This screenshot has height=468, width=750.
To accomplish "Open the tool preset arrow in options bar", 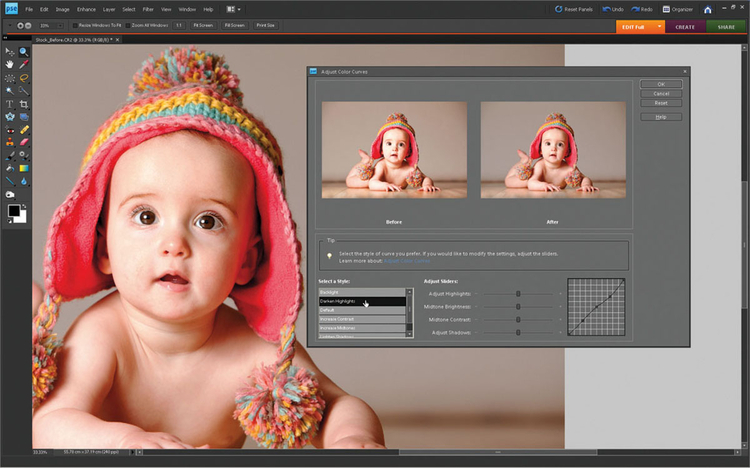I will coord(10,25).
